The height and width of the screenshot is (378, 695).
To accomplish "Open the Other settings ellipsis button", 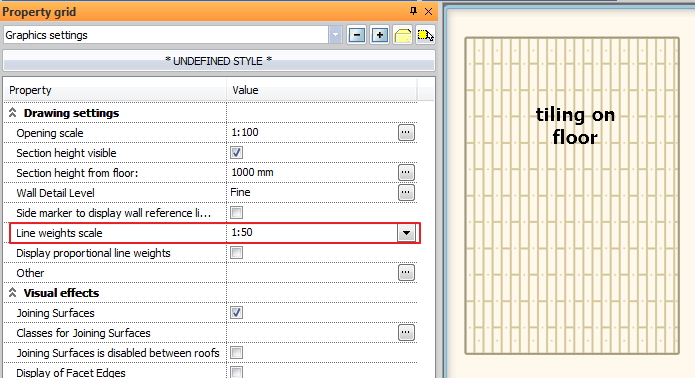I will click(x=406, y=273).
